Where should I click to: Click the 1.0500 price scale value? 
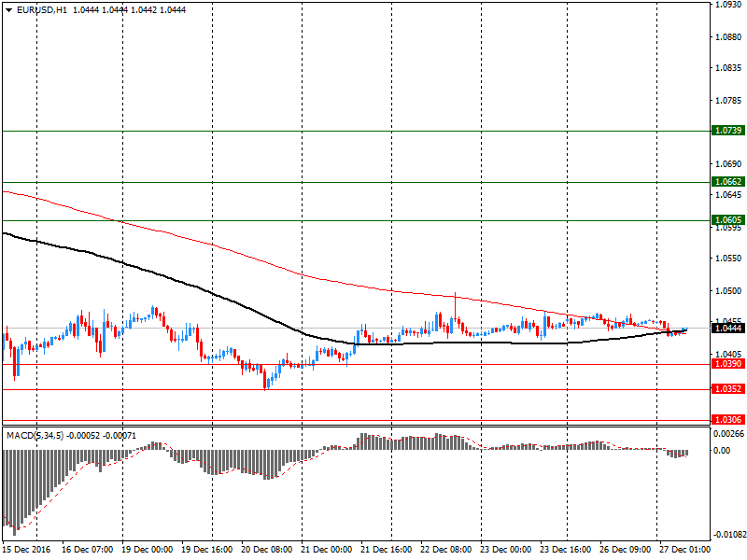coord(728,290)
